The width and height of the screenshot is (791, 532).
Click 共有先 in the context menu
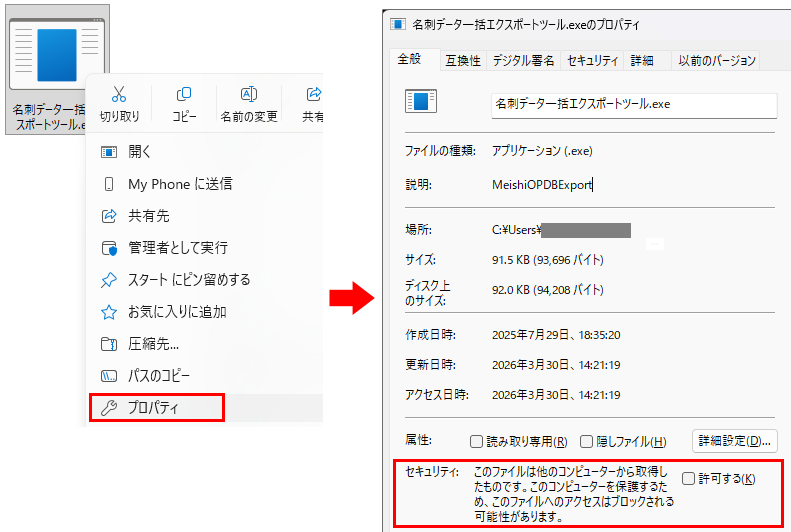point(148,216)
